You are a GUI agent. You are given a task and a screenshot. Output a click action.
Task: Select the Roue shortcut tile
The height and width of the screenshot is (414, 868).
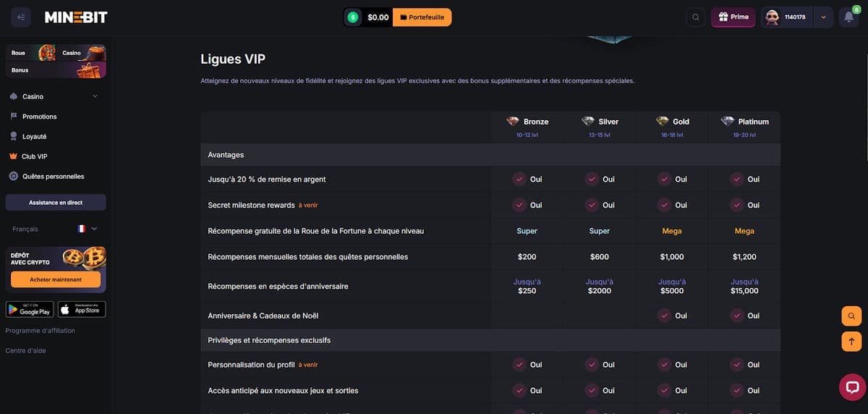pyautogui.click(x=30, y=53)
